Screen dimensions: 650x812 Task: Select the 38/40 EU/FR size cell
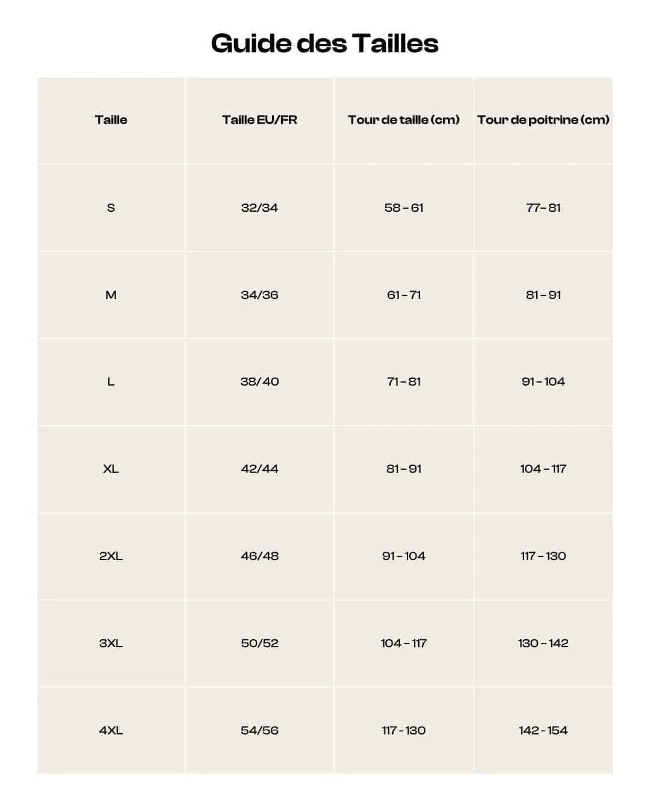pos(259,381)
